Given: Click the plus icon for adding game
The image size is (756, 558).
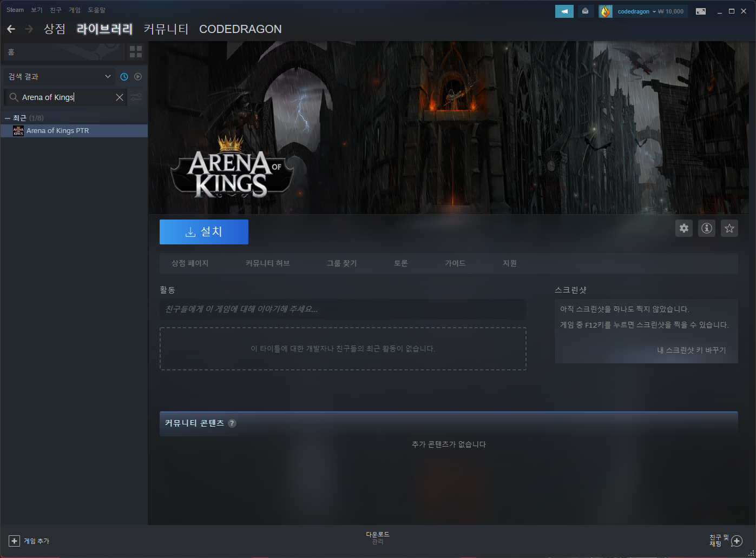Looking at the screenshot, I should [15, 541].
